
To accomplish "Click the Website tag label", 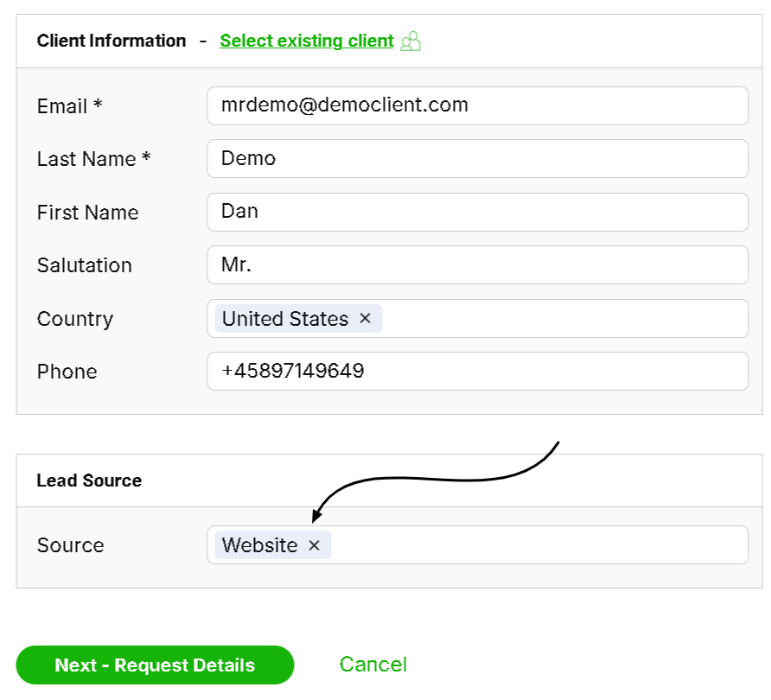I will point(259,545).
